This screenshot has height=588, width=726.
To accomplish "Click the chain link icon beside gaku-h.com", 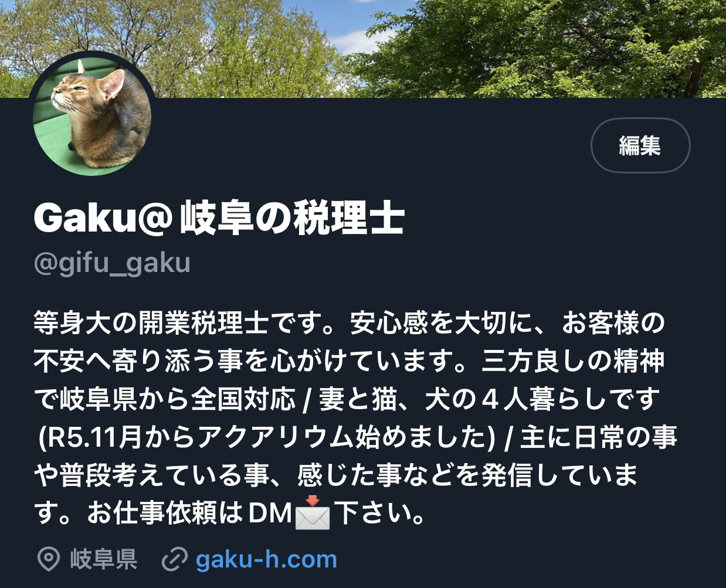I will click(x=174, y=559).
